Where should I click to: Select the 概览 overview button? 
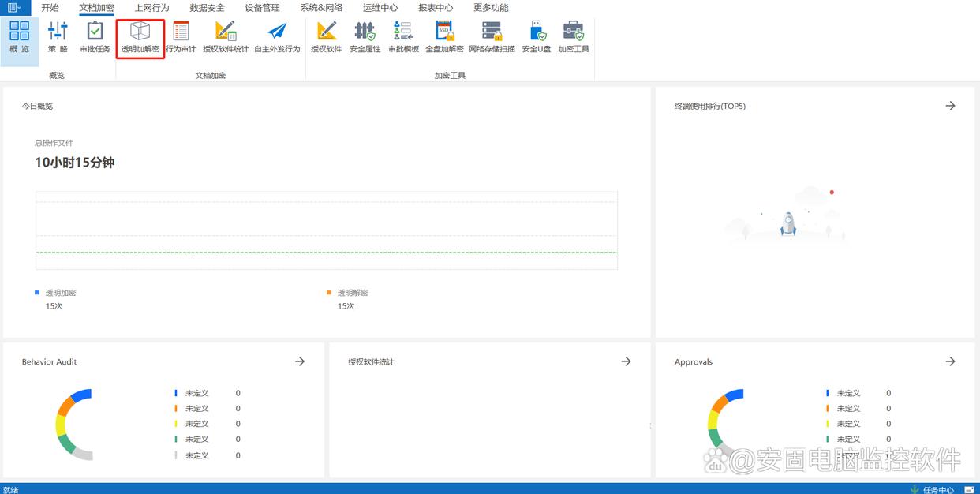[19, 37]
